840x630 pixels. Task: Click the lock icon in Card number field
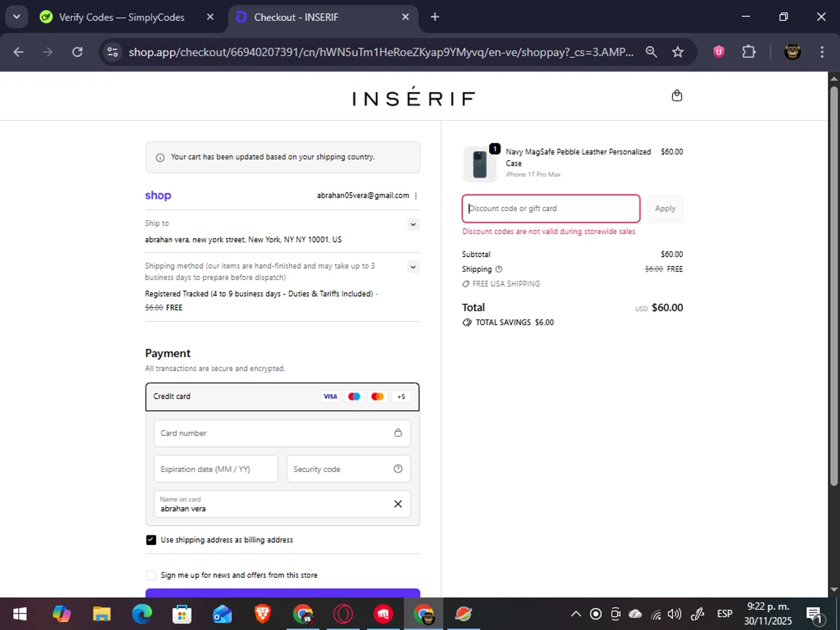398,433
